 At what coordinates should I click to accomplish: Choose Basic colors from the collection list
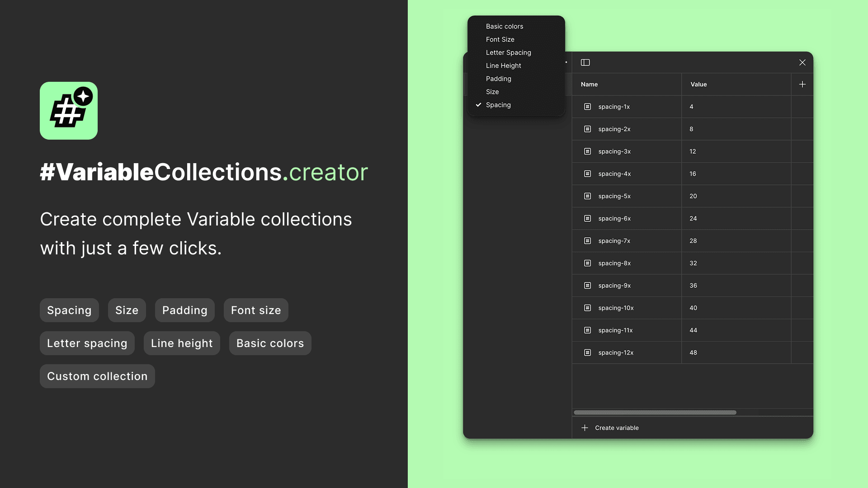tap(504, 26)
